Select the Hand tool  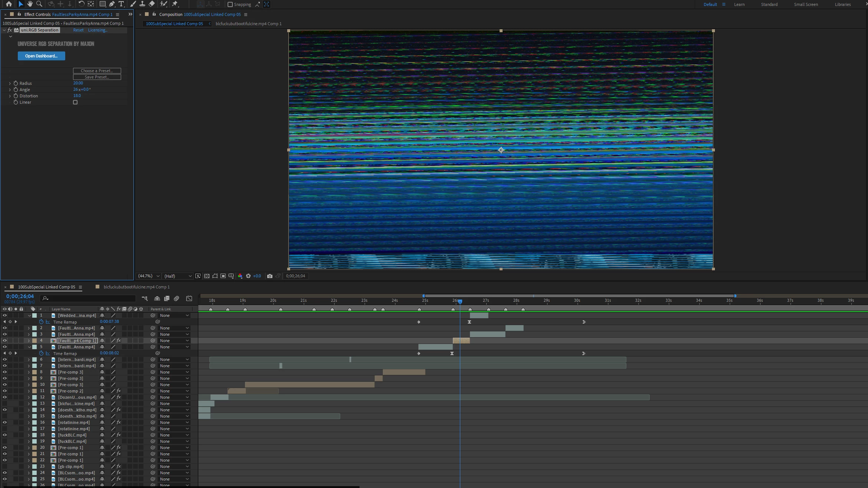[30, 4]
